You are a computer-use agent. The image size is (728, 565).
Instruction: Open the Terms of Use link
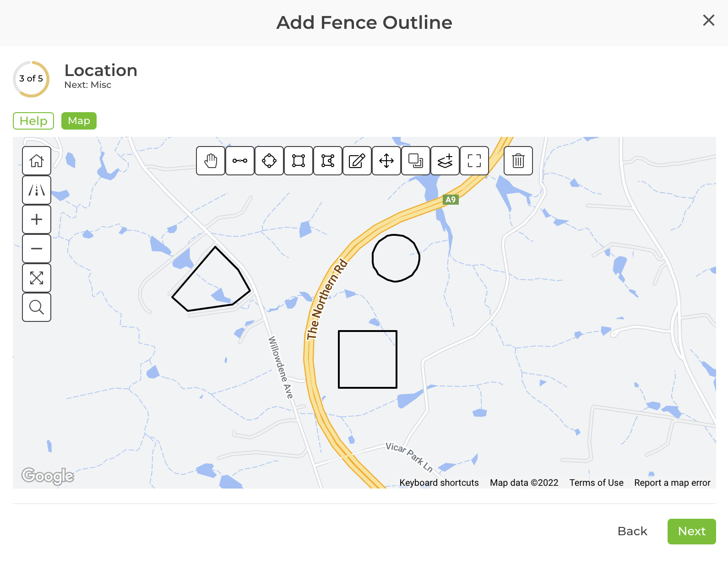[x=596, y=483]
